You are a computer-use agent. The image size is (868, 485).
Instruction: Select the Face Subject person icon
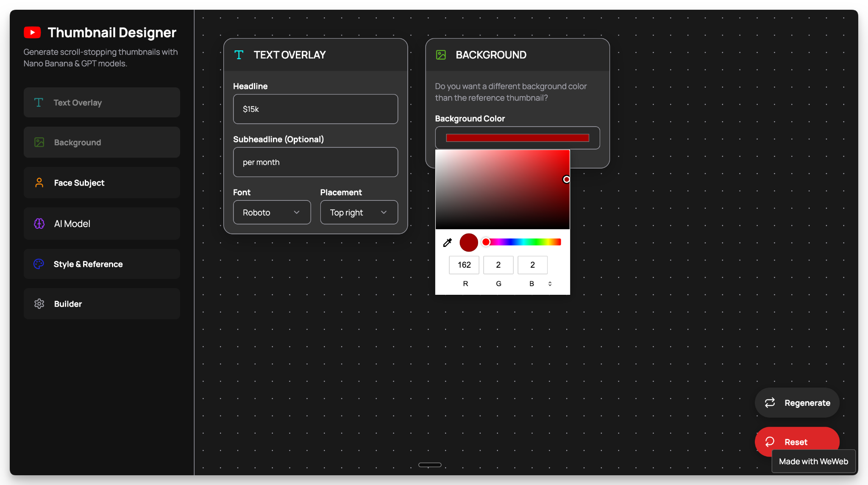point(39,183)
